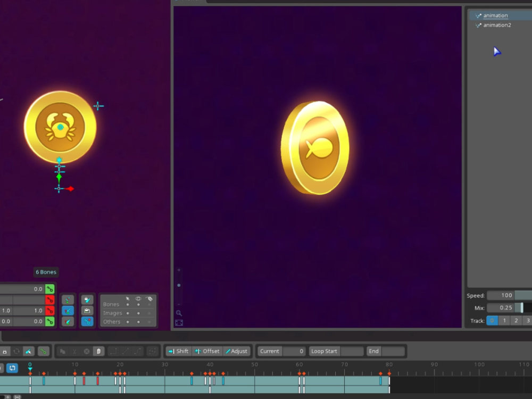This screenshot has width=532, height=399.
Task: Click red key button beside the 1.0 values
Action: [x=50, y=311]
